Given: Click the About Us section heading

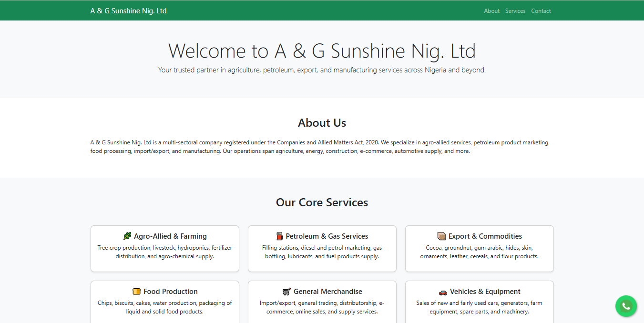Looking at the screenshot, I should [x=322, y=123].
